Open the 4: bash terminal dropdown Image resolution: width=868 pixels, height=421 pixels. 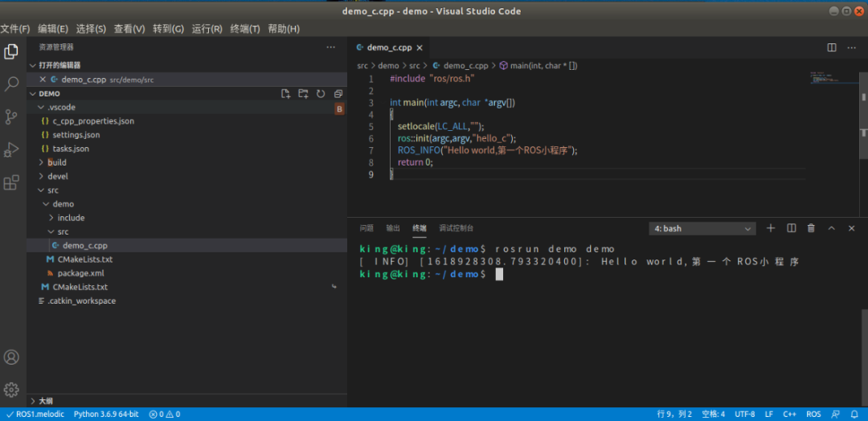(702, 228)
